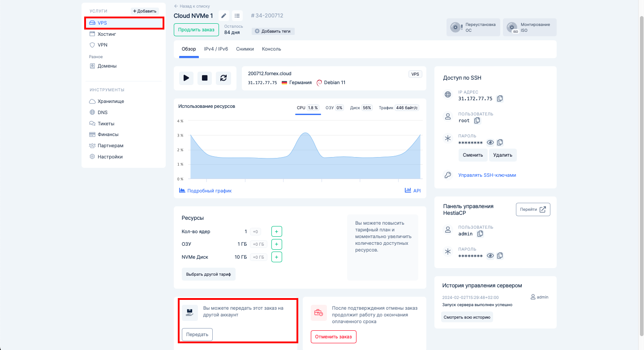
Task: Copy the root username
Action: (x=477, y=120)
